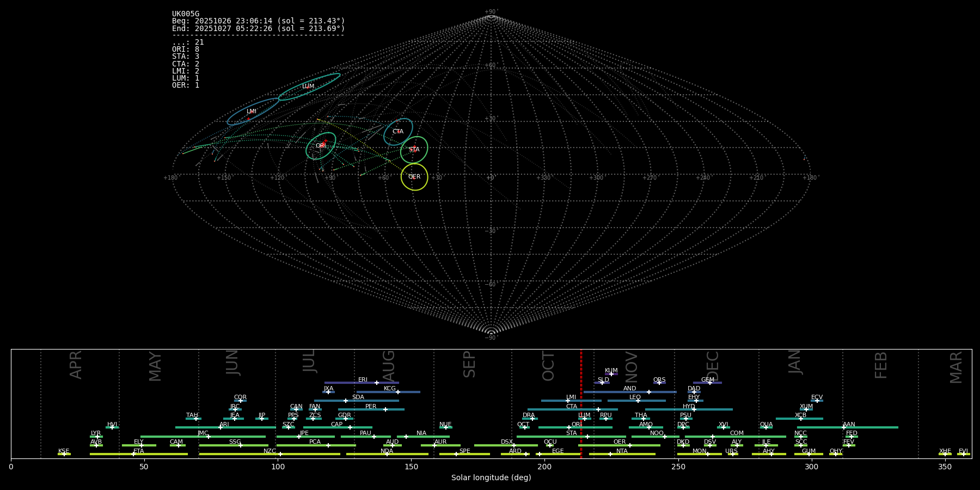
Task: Select the CTA radiant ellipse
Action: [x=398, y=132]
